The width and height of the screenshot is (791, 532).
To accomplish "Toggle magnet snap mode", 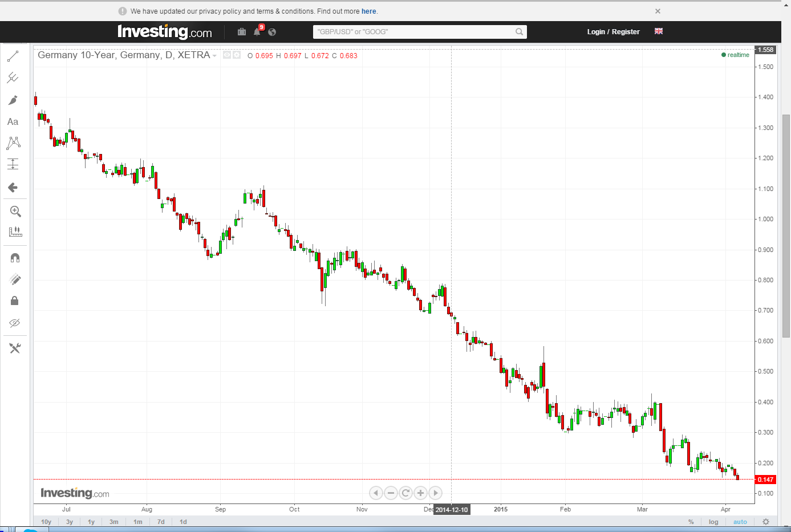I will tap(15, 258).
